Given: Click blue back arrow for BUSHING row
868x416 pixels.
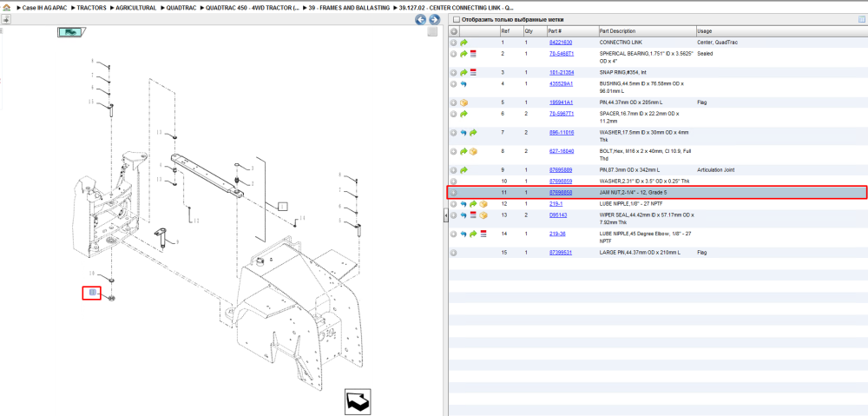Looking at the screenshot, I should [x=464, y=84].
